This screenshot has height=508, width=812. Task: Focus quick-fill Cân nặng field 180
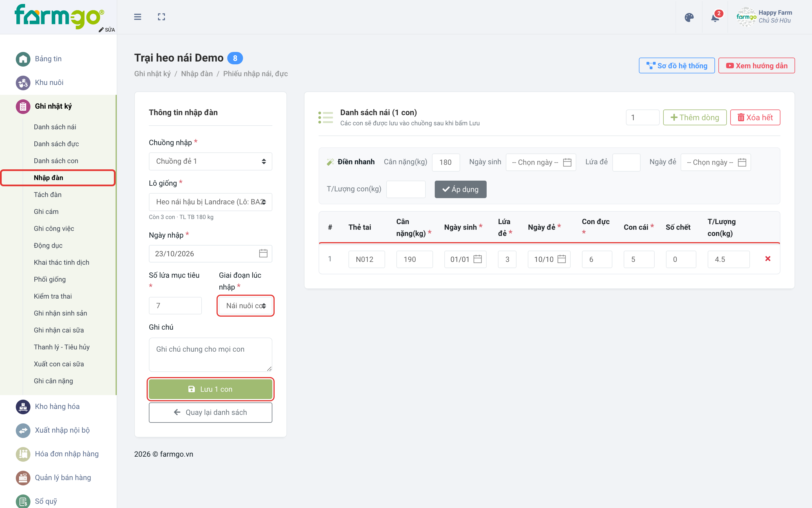[446, 162]
